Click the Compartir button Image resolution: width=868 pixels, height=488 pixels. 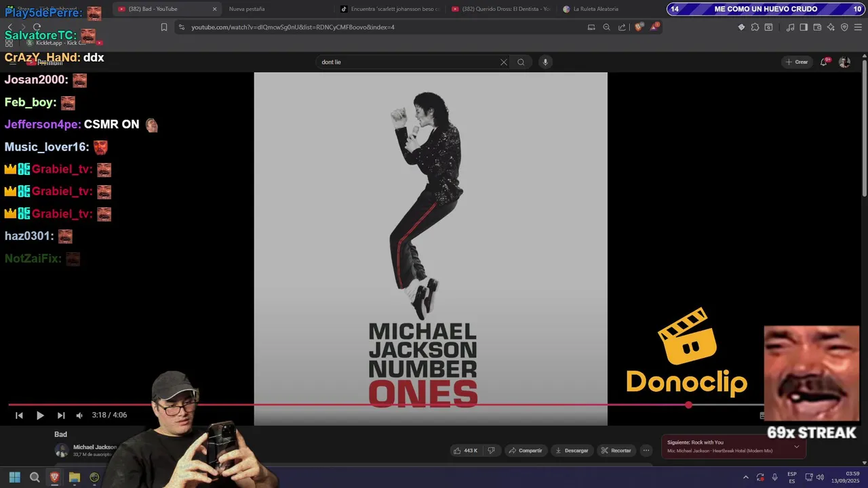[x=526, y=450]
